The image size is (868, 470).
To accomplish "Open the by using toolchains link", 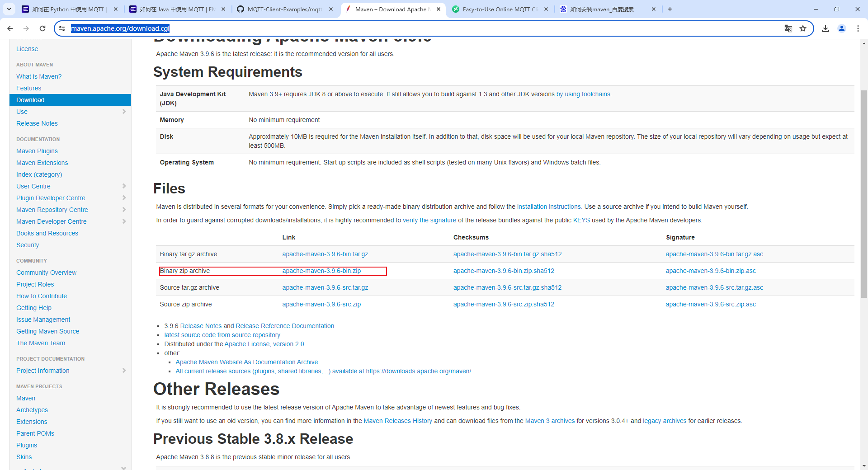I will [x=584, y=94].
